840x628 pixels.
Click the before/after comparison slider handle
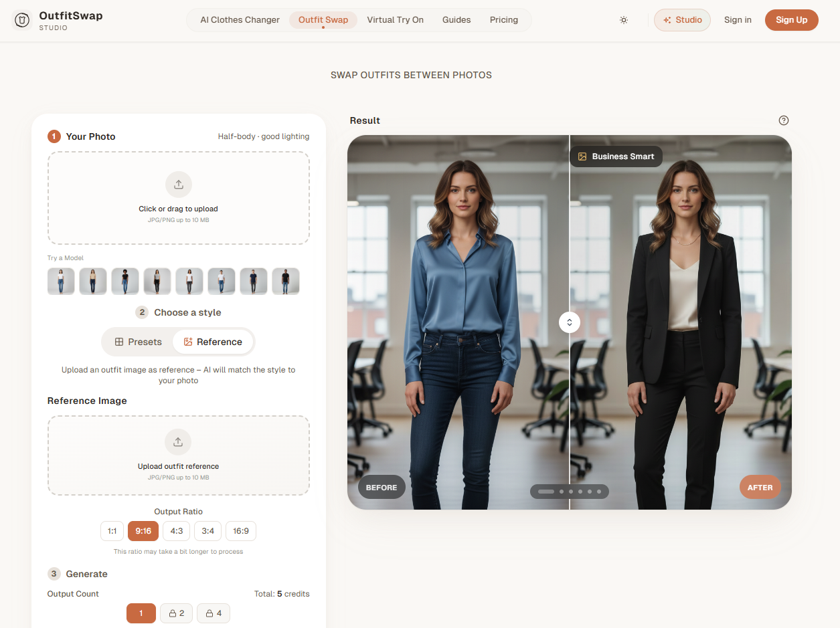570,322
